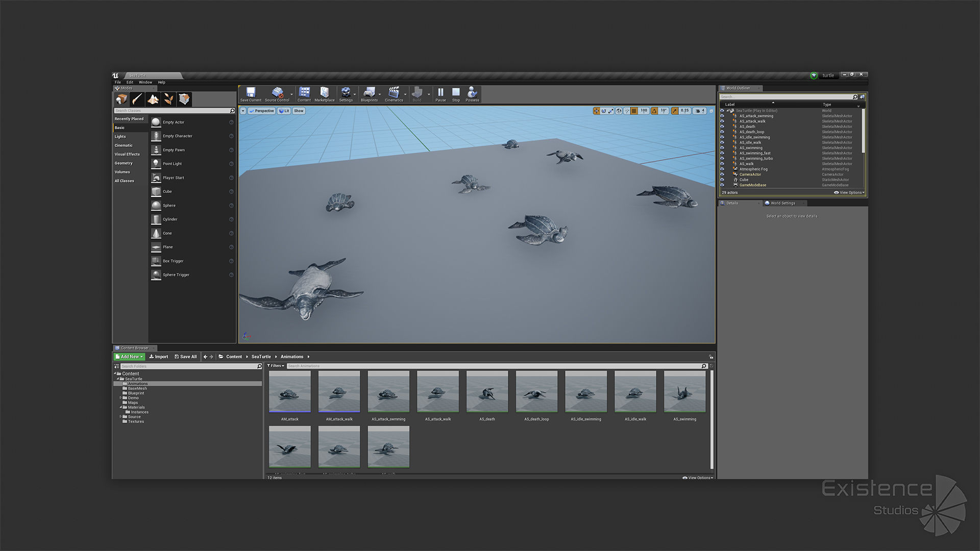The height and width of the screenshot is (551, 980).
Task: Select the rotate transform gizmo icon
Action: tap(603, 111)
